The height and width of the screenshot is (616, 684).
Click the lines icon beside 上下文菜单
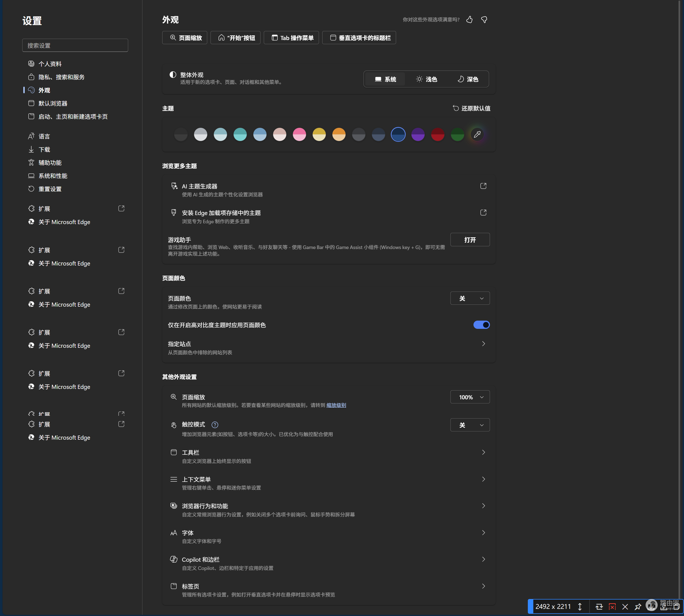pyautogui.click(x=174, y=479)
